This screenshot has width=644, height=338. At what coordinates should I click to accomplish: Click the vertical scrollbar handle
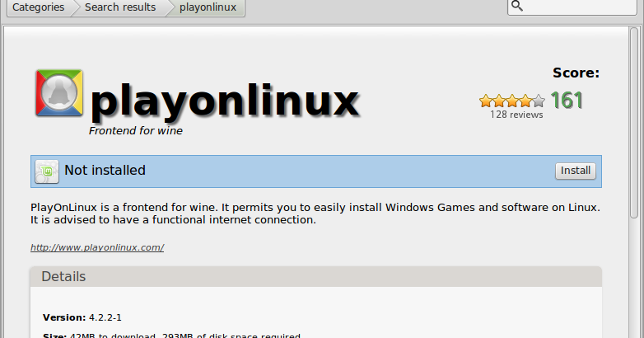[635, 123]
